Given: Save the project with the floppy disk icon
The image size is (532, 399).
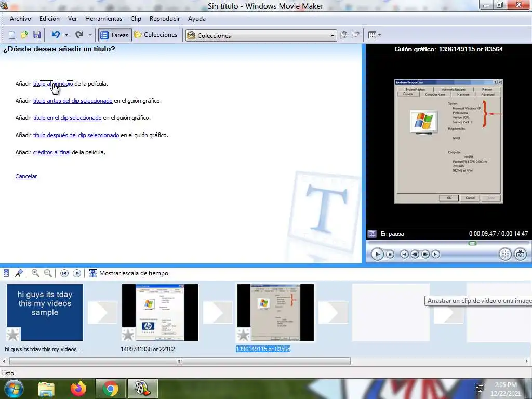Looking at the screenshot, I should [x=37, y=35].
